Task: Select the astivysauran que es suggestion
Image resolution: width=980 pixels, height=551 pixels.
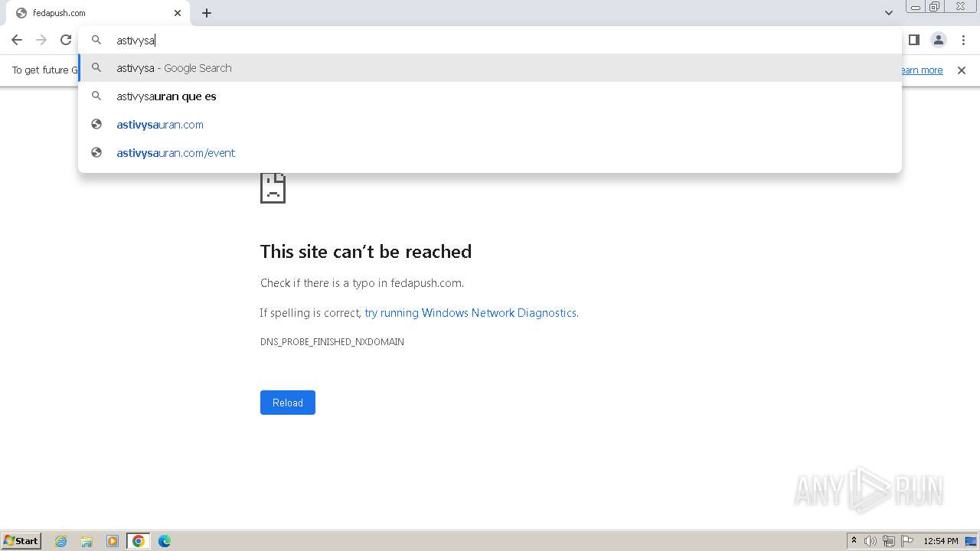Action: pyautogui.click(x=490, y=96)
